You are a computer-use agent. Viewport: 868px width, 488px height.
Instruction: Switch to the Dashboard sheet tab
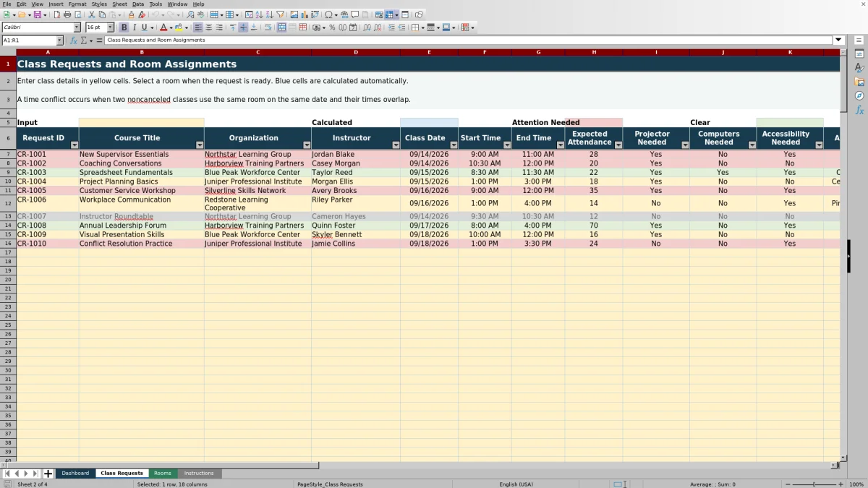(75, 474)
